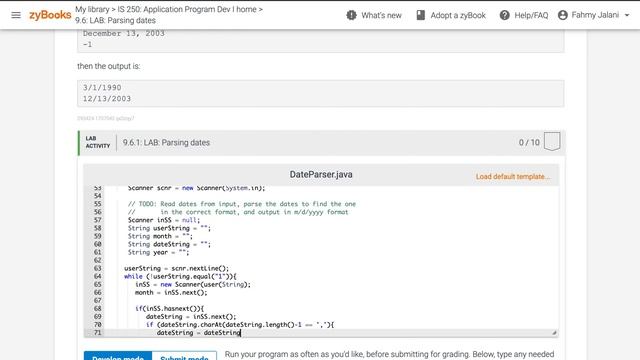This screenshot has height=360, width=640.
Task: Open the hamburger navigation menu
Action: pos(16,15)
